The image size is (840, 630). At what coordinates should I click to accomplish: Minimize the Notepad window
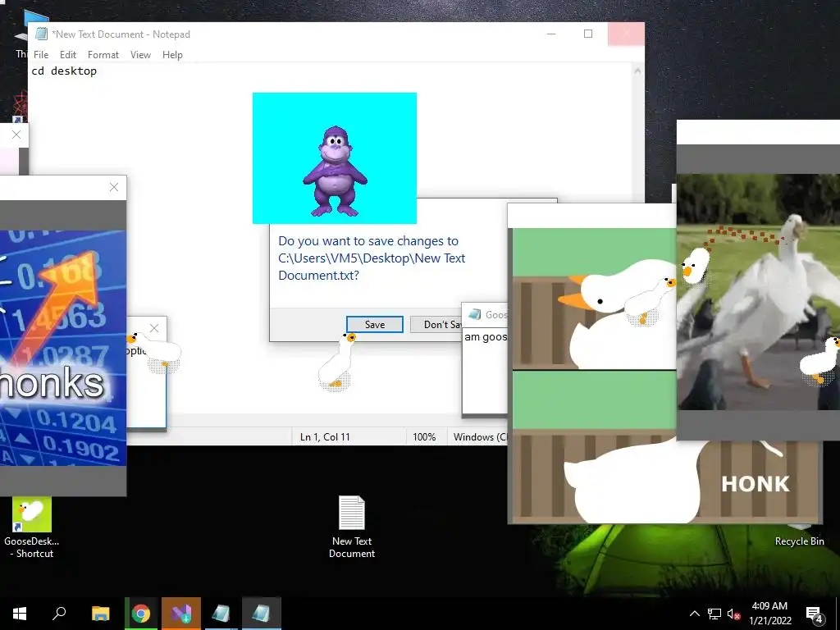coord(551,34)
